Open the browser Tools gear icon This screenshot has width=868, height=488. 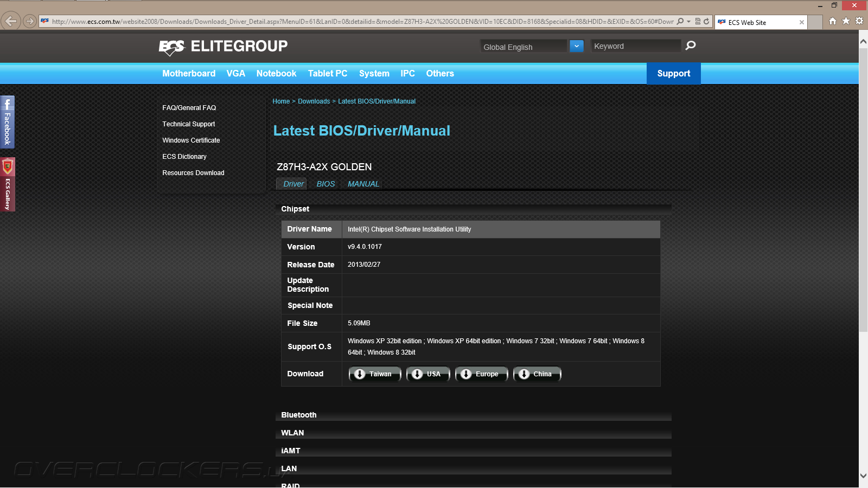click(x=859, y=21)
